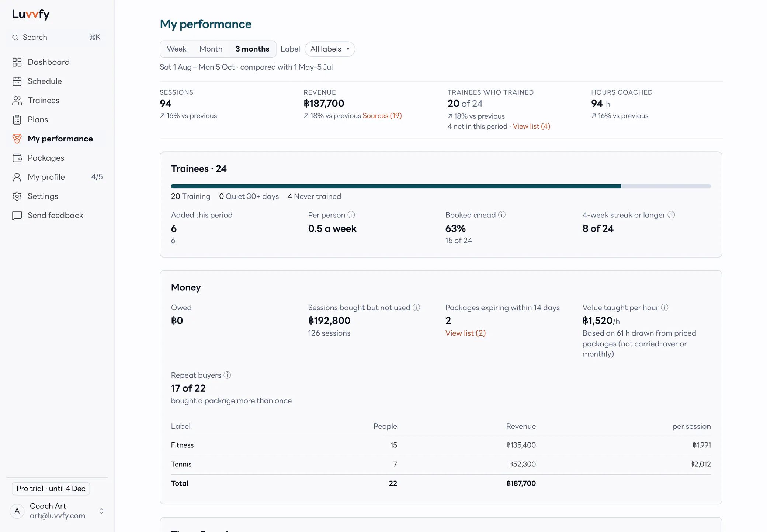Viewport: 767px width, 532px height.
Task: Click '4 Never trained' legend text
Action: [x=314, y=196]
